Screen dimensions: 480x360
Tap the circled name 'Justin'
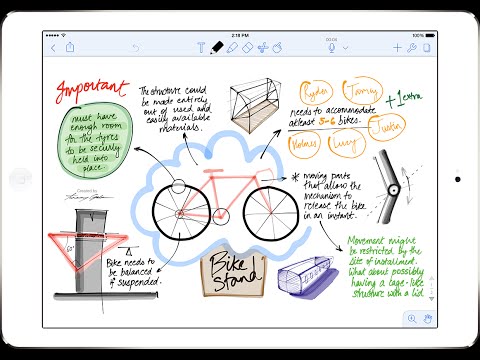(387, 127)
